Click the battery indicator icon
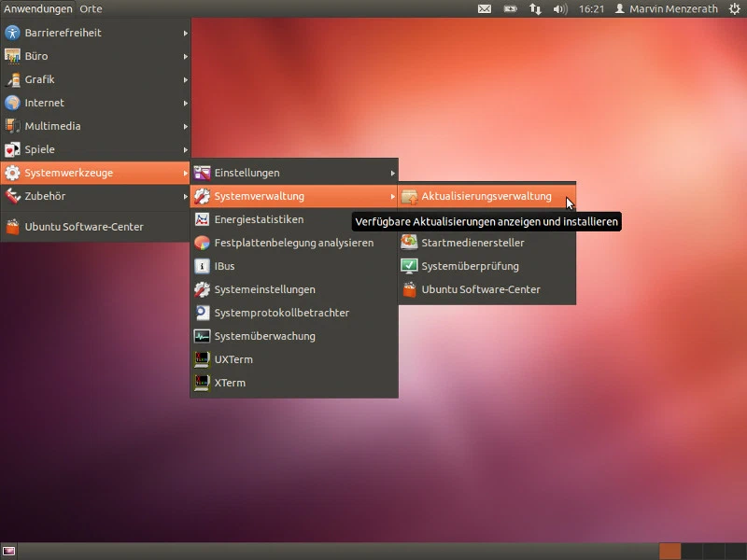The height and width of the screenshot is (560, 747). coord(510,8)
